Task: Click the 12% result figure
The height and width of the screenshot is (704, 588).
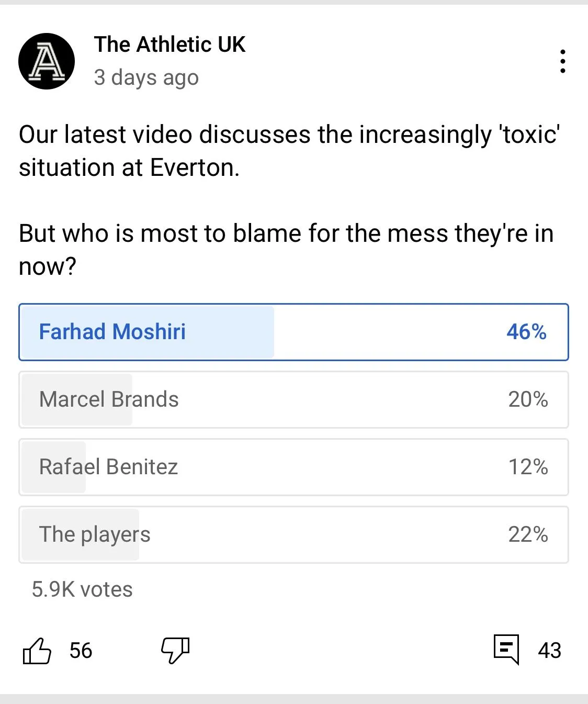Action: pos(528,467)
